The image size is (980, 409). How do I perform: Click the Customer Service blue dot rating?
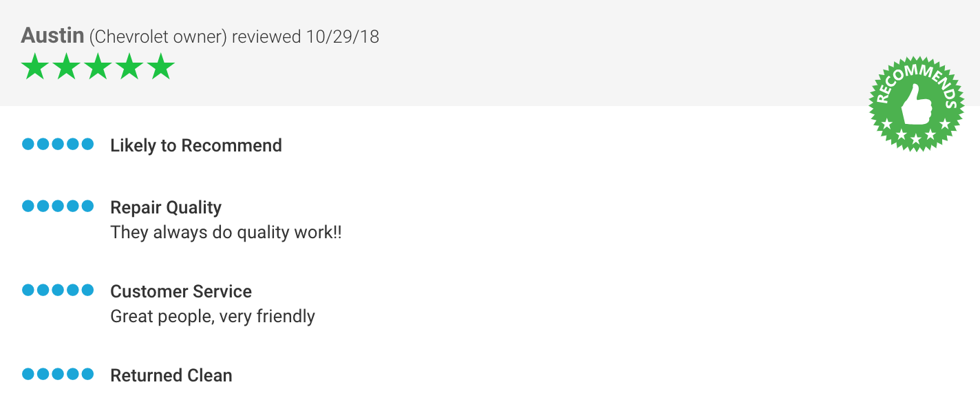tap(58, 290)
